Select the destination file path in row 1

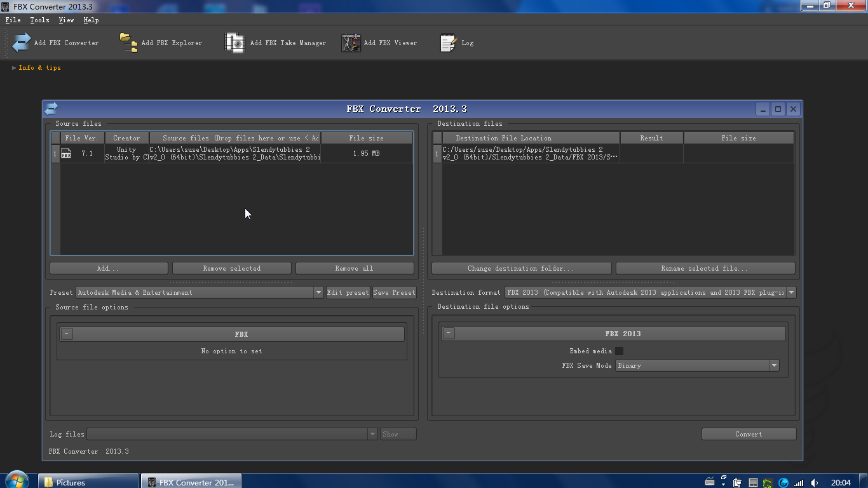click(x=531, y=153)
